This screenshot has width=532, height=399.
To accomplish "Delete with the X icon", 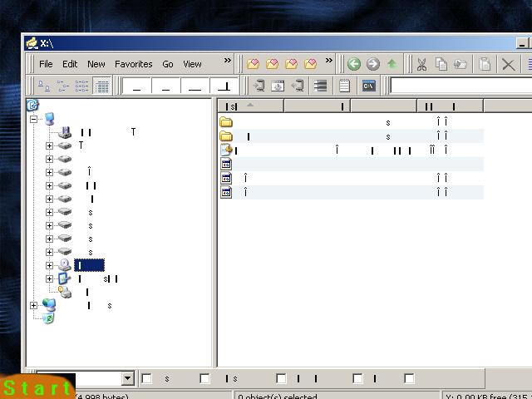I will pos(508,64).
